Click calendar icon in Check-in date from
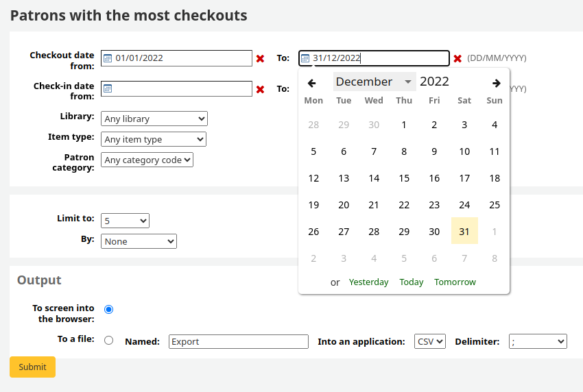The width and height of the screenshot is (583, 392). [x=108, y=88]
